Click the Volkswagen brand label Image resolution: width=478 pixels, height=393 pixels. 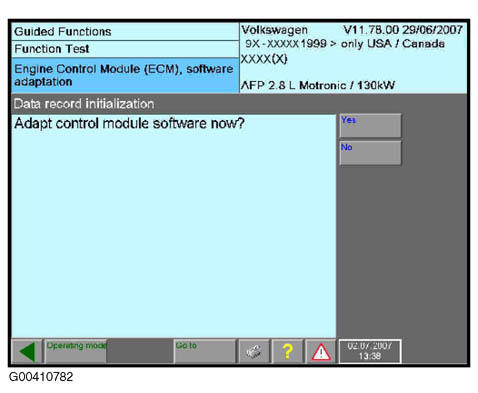point(274,30)
